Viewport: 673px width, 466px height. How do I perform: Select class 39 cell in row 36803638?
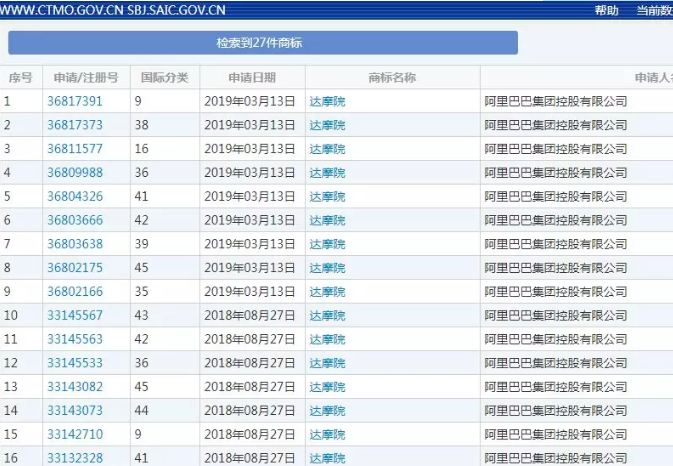click(x=165, y=244)
